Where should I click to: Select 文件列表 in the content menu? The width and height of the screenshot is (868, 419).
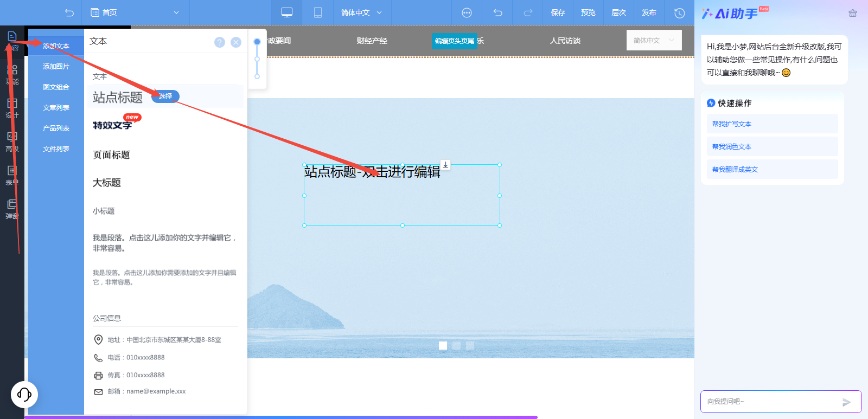point(56,149)
